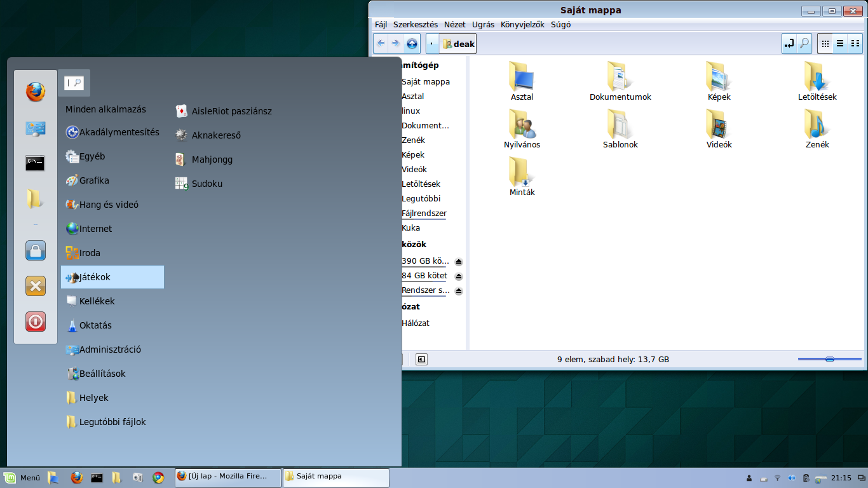Launch AisleRiot pasziánsz game
The image size is (868, 488).
[x=224, y=111]
